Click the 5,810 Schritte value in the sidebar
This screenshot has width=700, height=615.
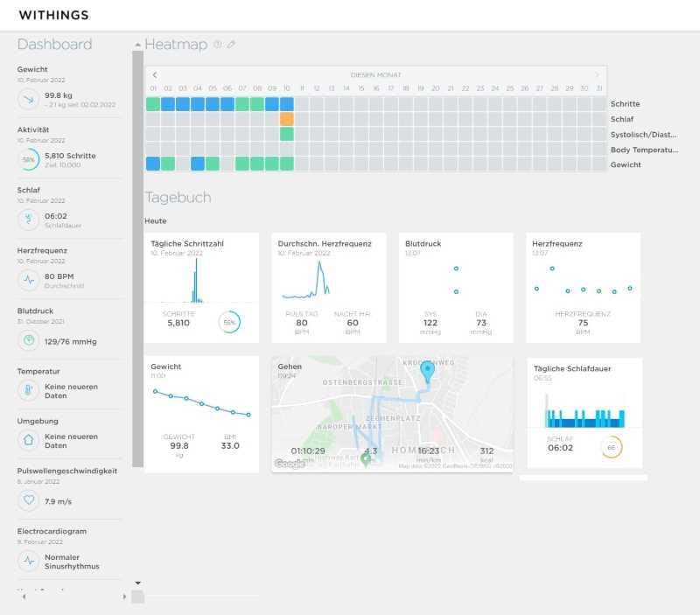tap(70, 156)
